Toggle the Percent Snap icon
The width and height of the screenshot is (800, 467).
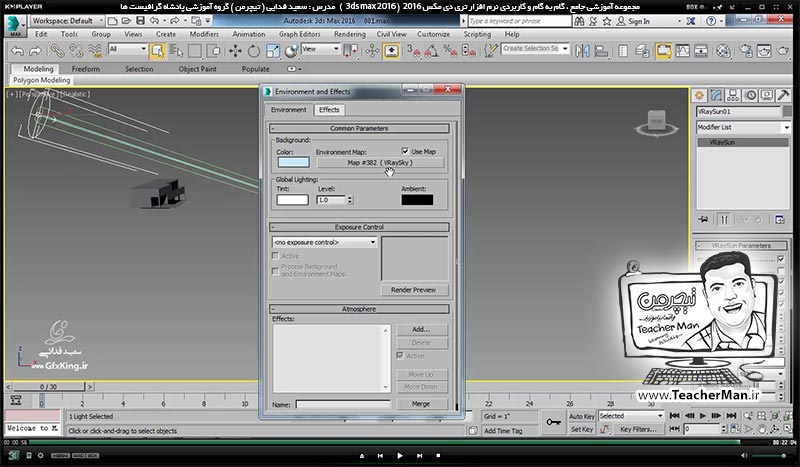pos(450,51)
